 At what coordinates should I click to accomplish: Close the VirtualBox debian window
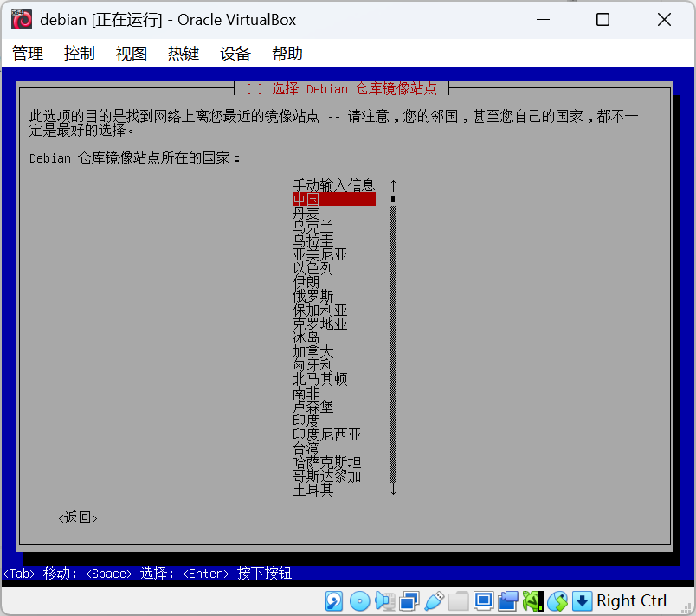tap(664, 20)
